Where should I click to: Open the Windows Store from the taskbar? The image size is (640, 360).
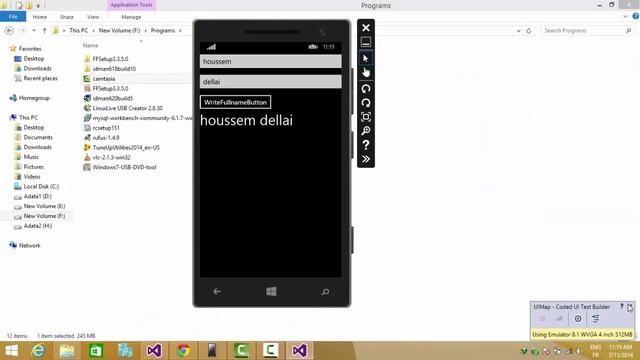point(96,351)
